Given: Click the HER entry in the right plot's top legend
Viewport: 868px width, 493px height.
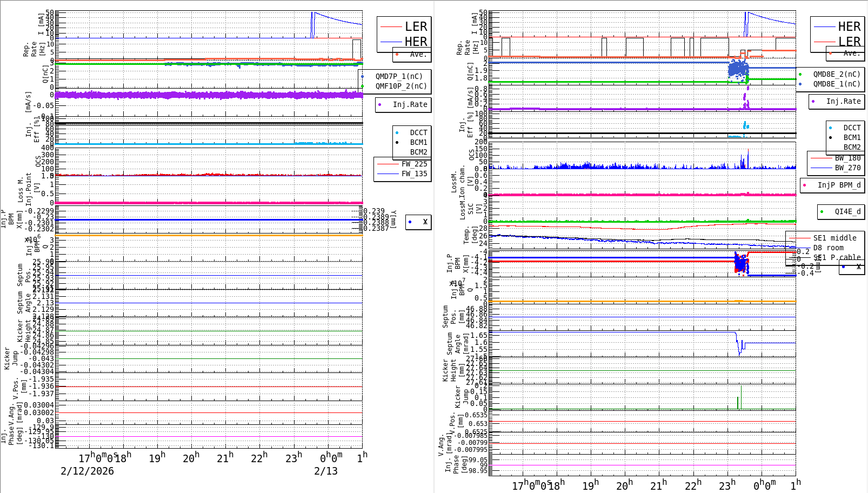Looking at the screenshot, I should (849, 26).
